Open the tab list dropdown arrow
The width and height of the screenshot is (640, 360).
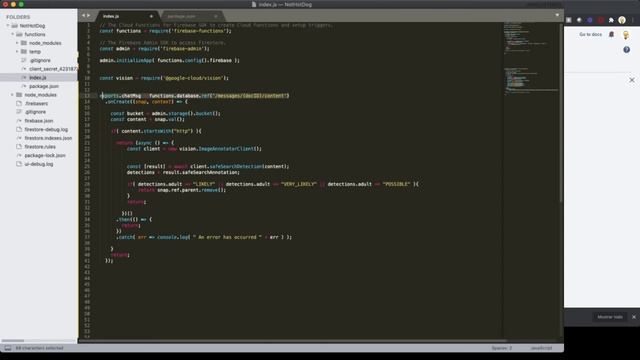[x=557, y=15]
